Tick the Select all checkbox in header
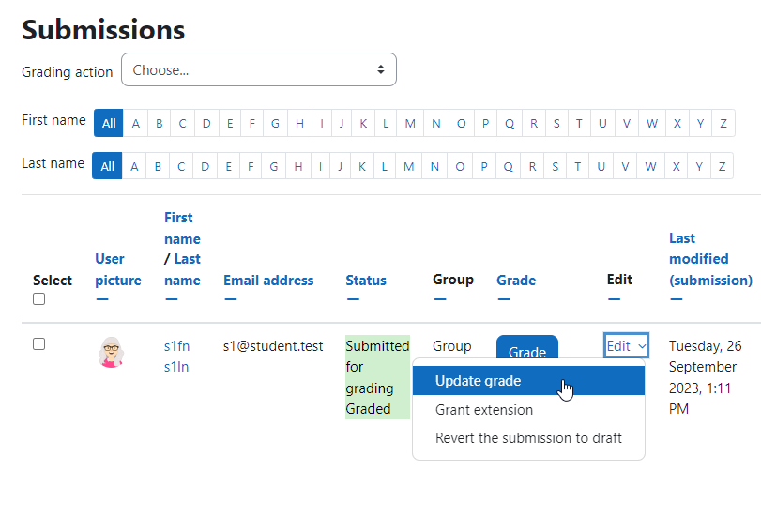Screen dimensions: 761x532 pyautogui.click(x=38, y=299)
